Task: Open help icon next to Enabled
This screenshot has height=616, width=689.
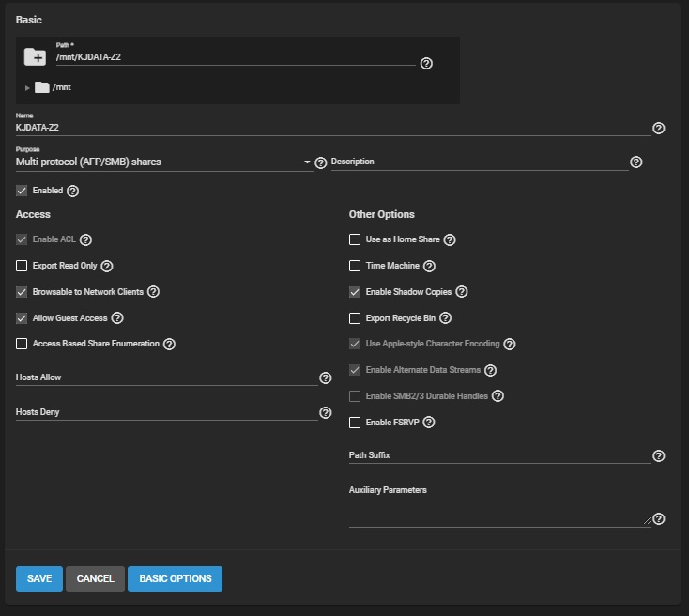Action: point(72,191)
